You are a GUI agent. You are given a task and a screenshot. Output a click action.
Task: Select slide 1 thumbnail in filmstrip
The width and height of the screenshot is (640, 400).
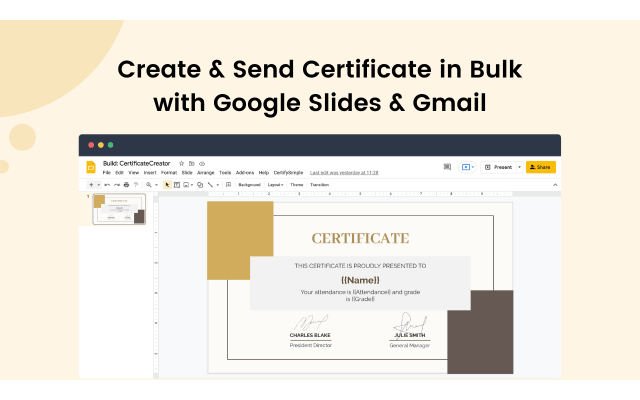coord(119,209)
